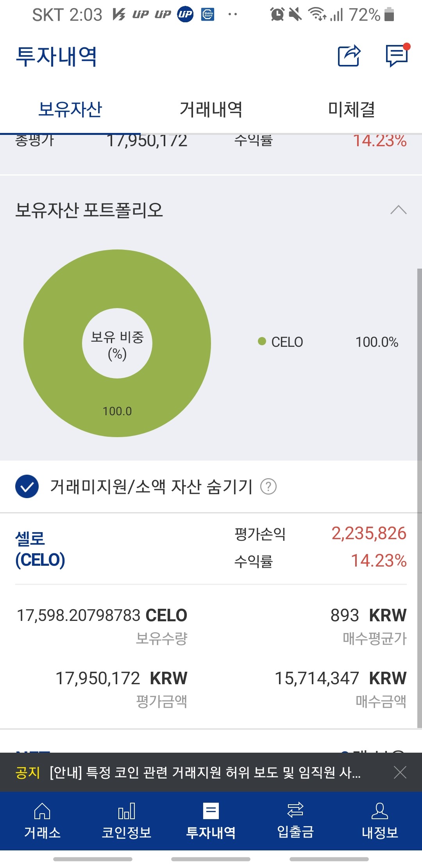Collapse the 보유자산 포트폴리오 section

coord(398,210)
